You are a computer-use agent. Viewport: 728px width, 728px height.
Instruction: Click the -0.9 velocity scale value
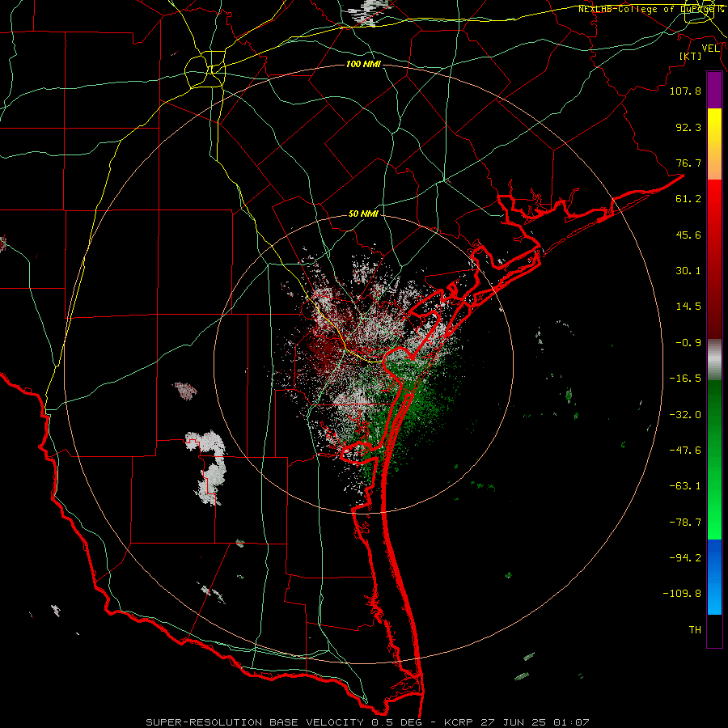coord(688,343)
